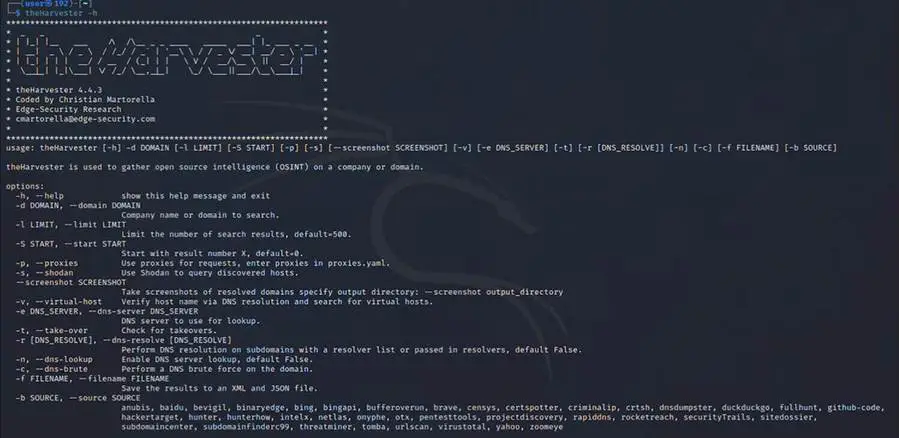Click the '-h, --help' option line
Screen dimensions: 899x438
click(40, 195)
